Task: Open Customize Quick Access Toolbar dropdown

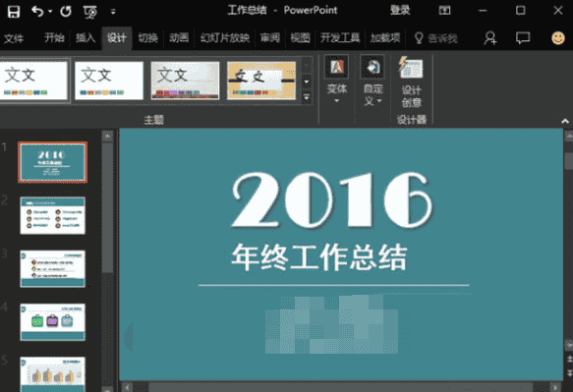Action: tap(113, 12)
